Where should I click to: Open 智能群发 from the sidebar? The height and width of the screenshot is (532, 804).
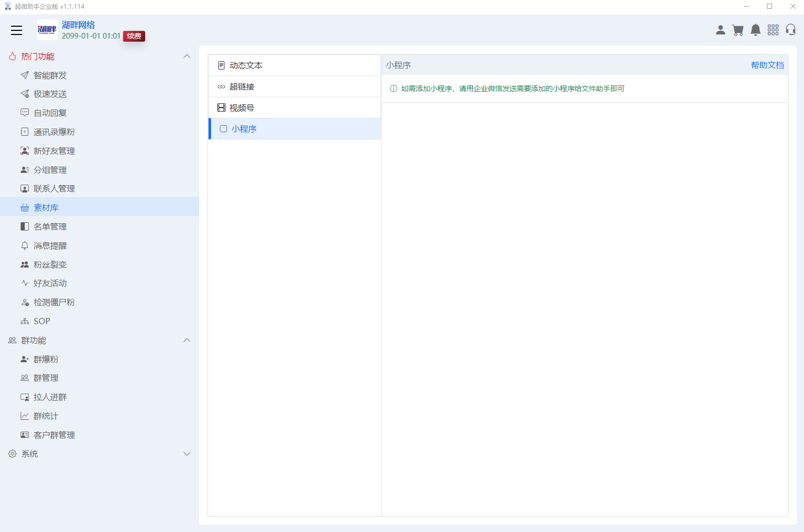(x=50, y=75)
